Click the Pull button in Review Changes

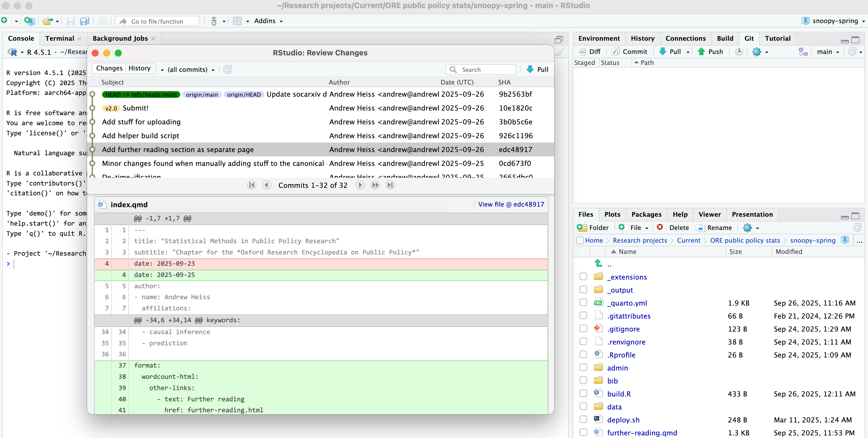538,70
